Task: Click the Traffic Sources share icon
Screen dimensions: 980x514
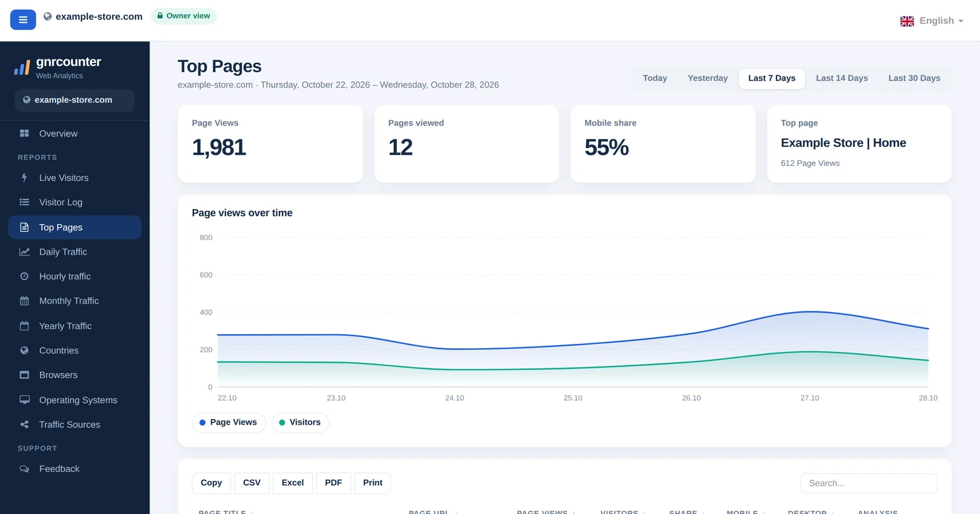Action: click(x=24, y=424)
